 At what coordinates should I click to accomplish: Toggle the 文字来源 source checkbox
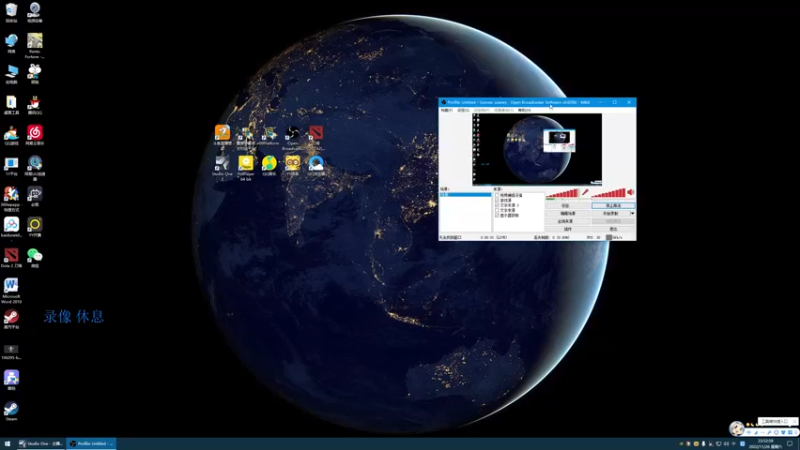(497, 210)
